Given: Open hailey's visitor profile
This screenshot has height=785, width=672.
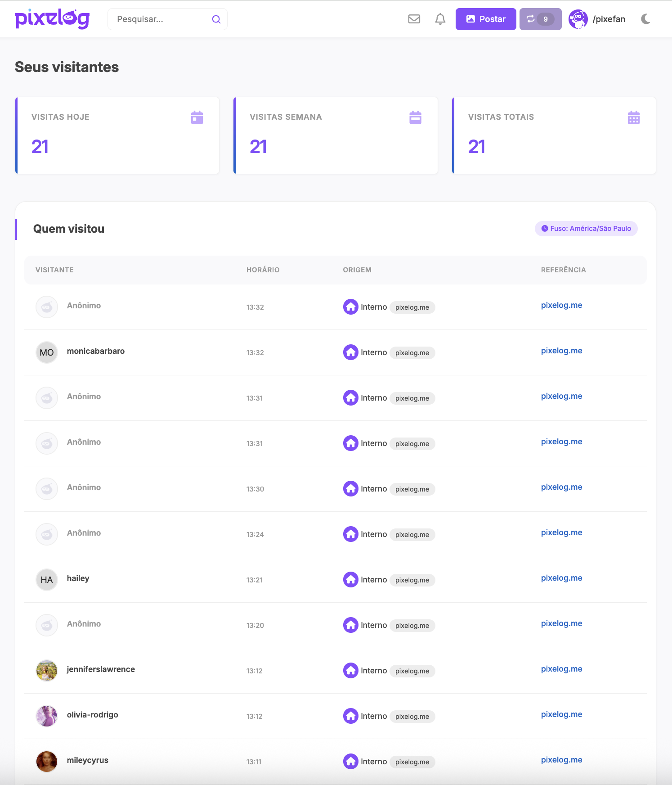Looking at the screenshot, I should [78, 578].
